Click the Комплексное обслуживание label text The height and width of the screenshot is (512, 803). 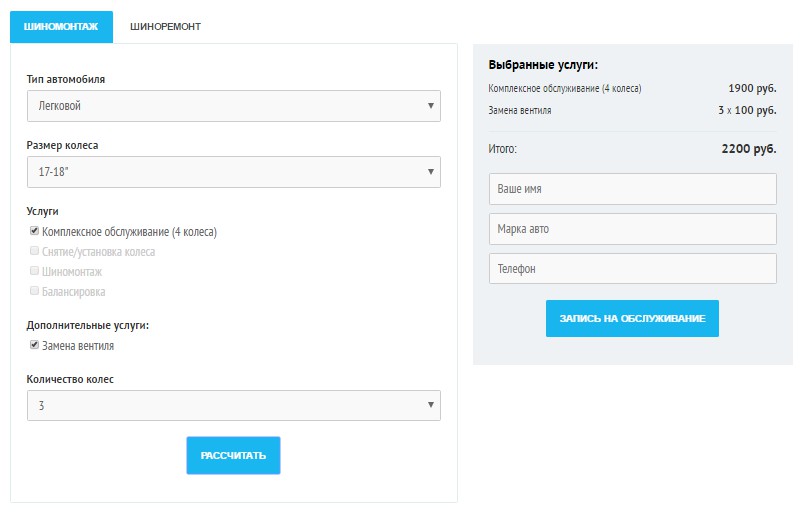tap(128, 232)
